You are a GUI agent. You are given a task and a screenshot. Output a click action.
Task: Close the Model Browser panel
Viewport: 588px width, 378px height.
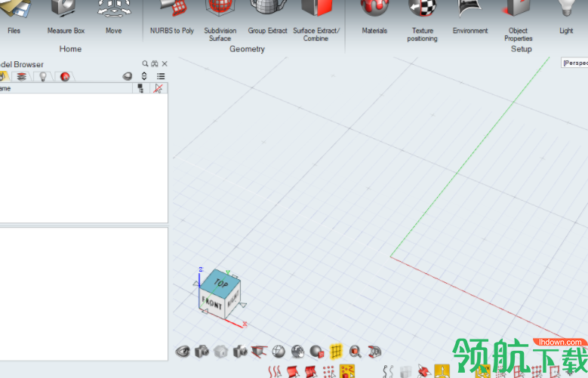(165, 63)
